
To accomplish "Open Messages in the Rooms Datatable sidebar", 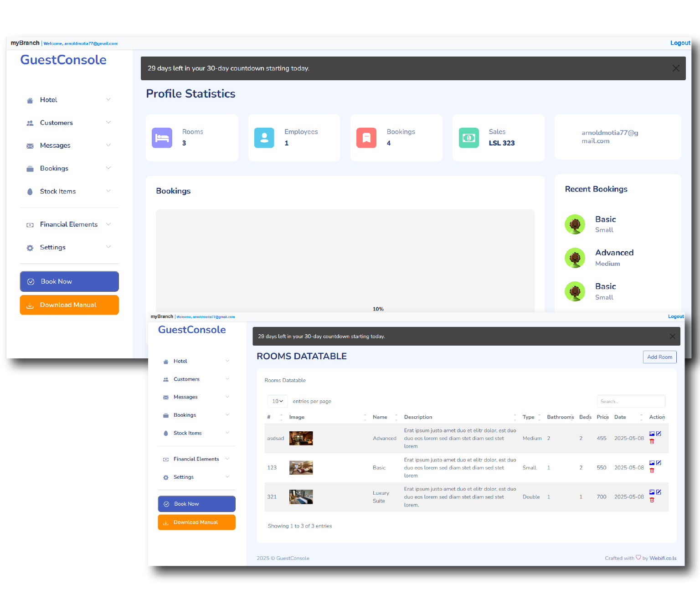I will click(x=185, y=397).
